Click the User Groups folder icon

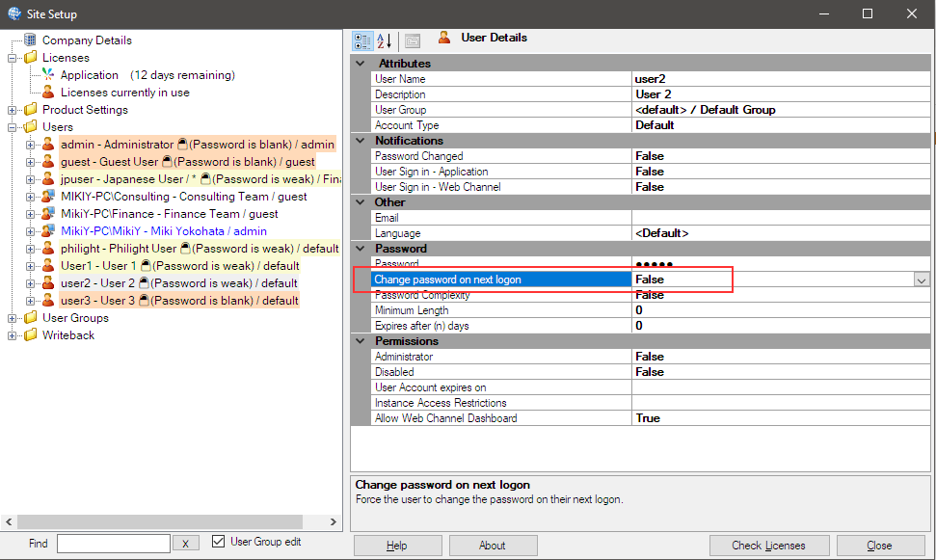(x=31, y=317)
